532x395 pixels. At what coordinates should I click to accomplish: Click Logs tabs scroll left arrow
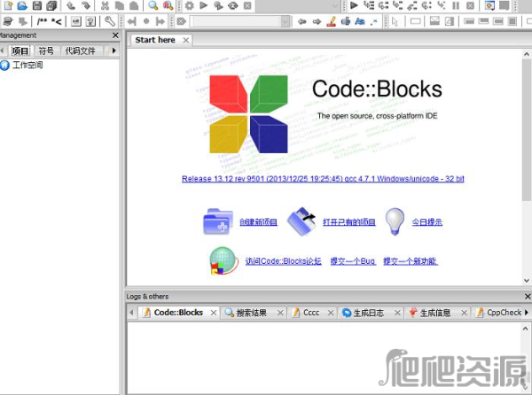click(131, 312)
